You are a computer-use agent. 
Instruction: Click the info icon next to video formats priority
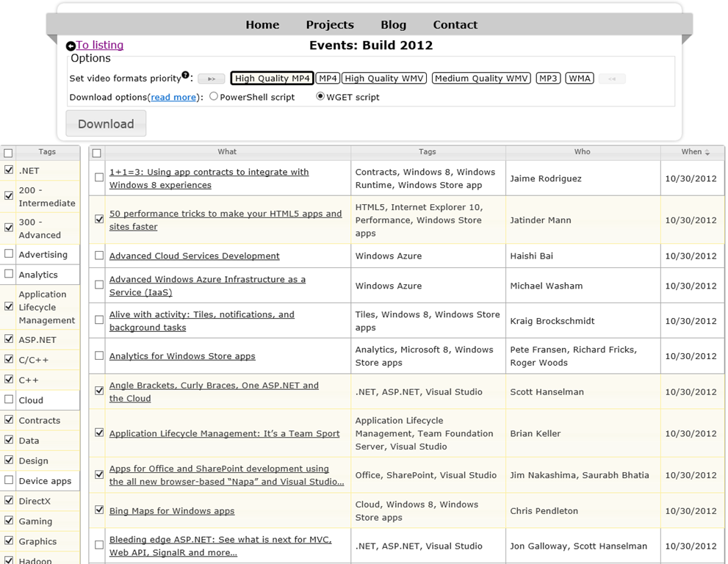tap(185, 75)
